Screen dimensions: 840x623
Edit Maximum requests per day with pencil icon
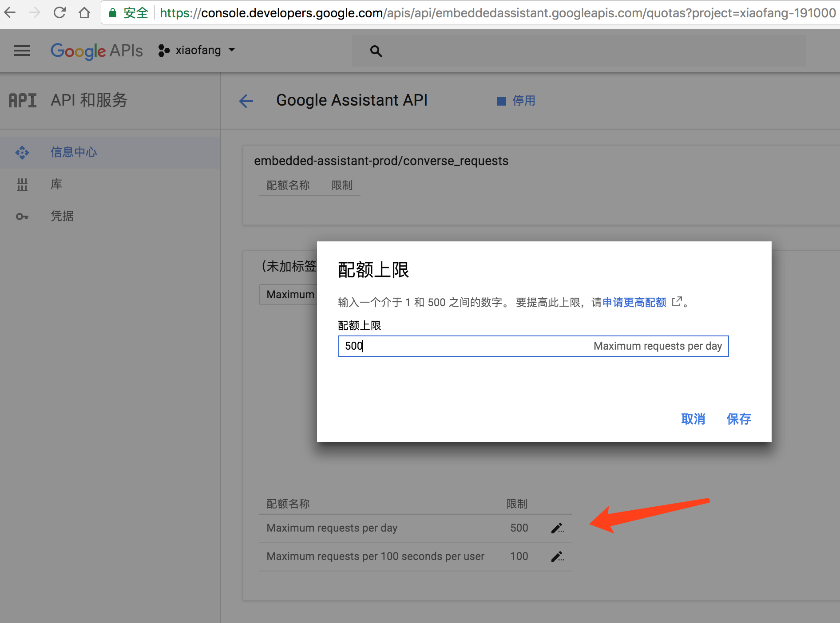click(558, 528)
